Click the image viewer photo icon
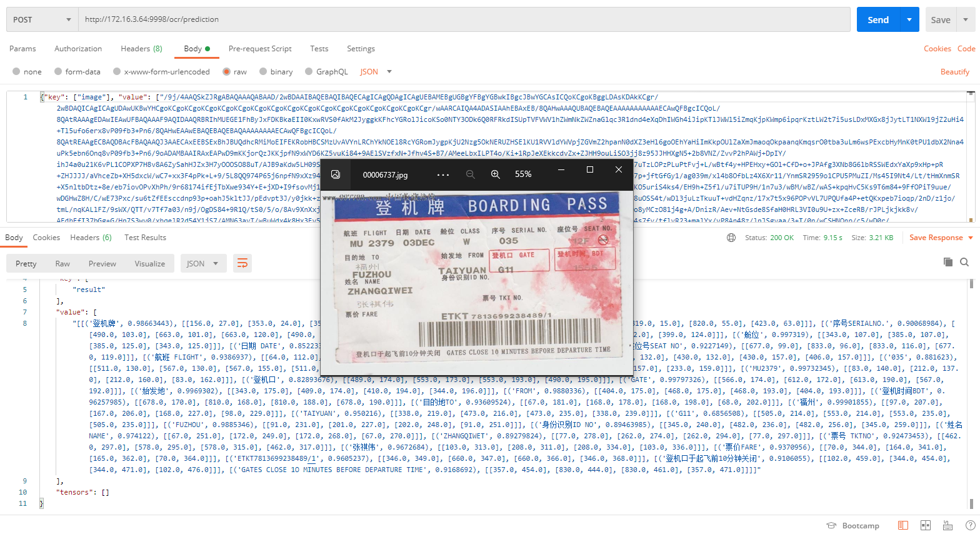980x534 pixels. [336, 174]
